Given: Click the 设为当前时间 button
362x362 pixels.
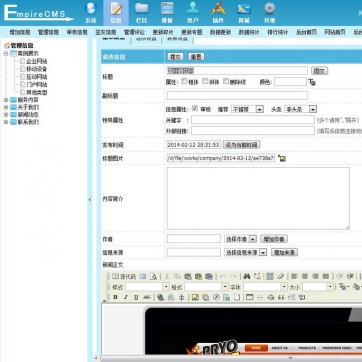Looking at the screenshot, I should (x=242, y=145).
